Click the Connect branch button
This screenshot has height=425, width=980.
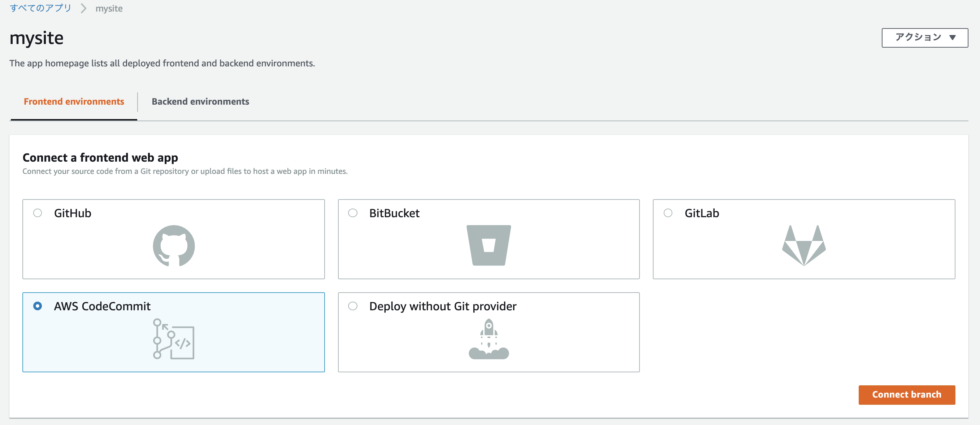[x=906, y=395]
